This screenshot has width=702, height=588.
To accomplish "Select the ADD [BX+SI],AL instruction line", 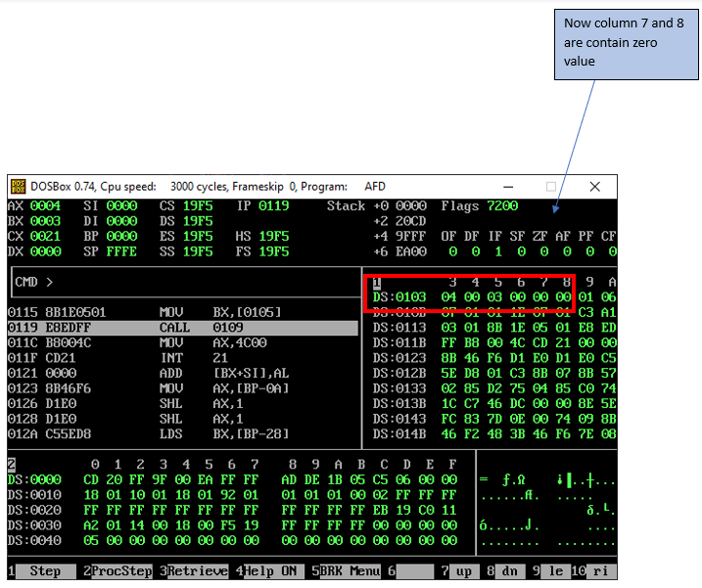I will (x=183, y=374).
